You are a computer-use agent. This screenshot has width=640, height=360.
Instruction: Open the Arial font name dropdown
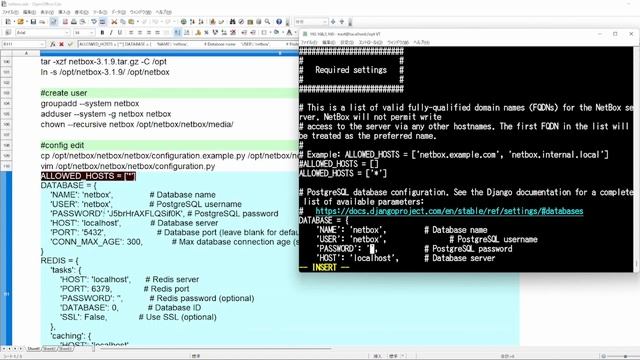pos(67,33)
